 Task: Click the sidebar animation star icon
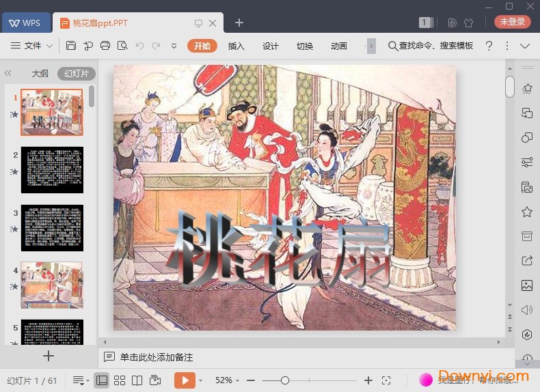coord(527,89)
